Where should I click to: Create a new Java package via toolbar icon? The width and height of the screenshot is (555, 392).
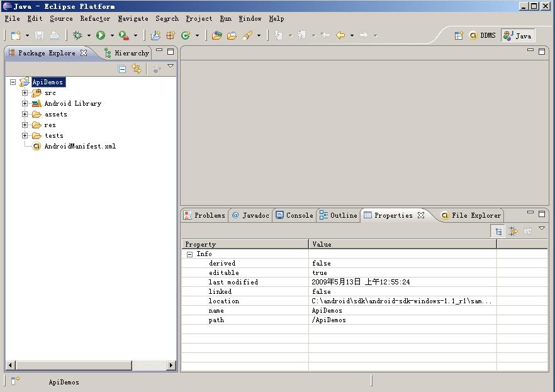click(x=171, y=35)
